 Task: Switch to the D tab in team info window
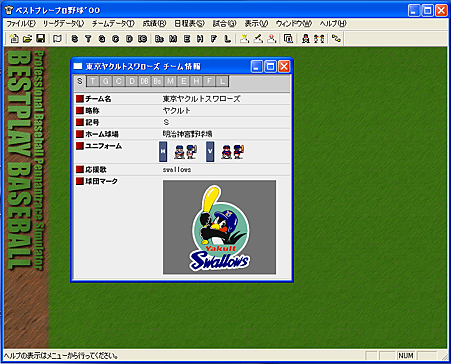[x=132, y=81]
